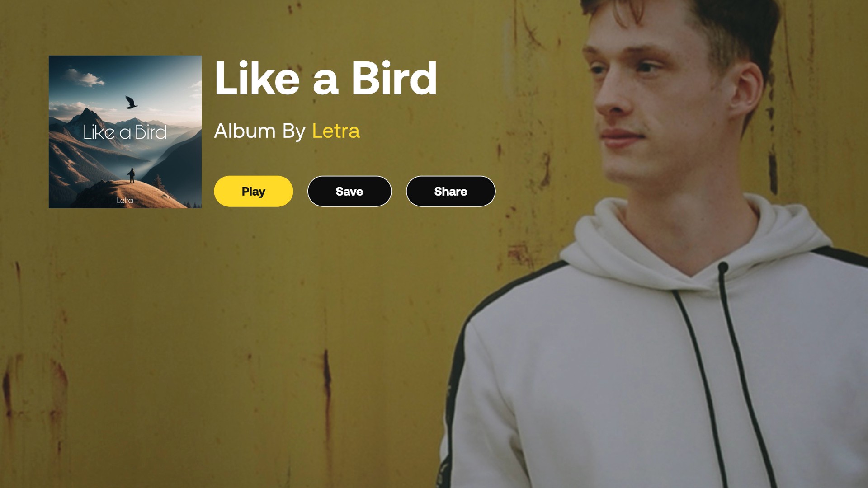Click the black Save pill button
Image resolution: width=868 pixels, height=488 pixels.
[x=349, y=191]
